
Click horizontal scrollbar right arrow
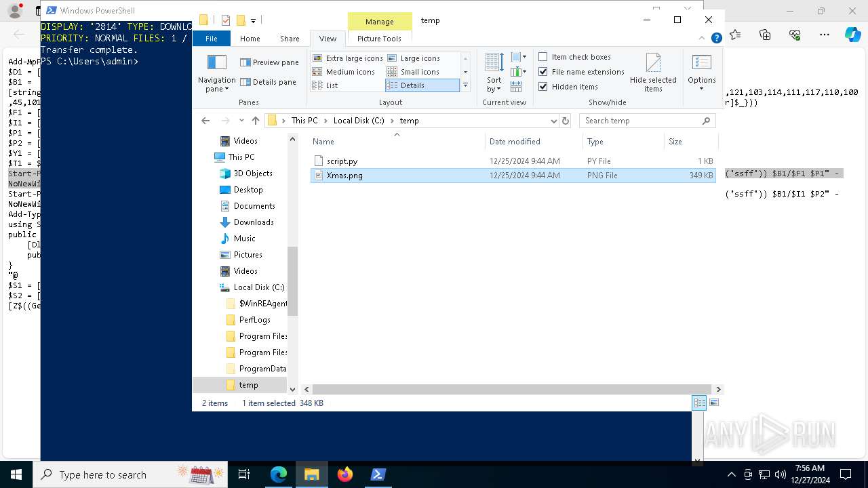pyautogui.click(x=719, y=390)
